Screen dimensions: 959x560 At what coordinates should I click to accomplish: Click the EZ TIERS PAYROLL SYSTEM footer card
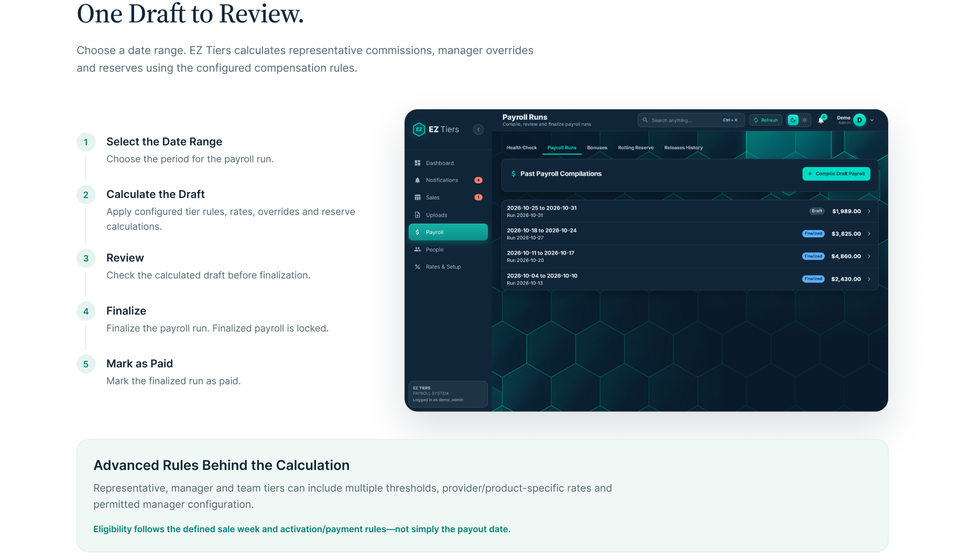pyautogui.click(x=448, y=394)
